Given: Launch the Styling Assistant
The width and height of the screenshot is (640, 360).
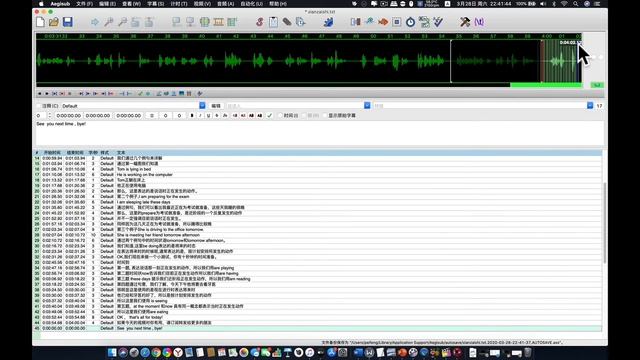Looking at the screenshot, I should [369, 22].
